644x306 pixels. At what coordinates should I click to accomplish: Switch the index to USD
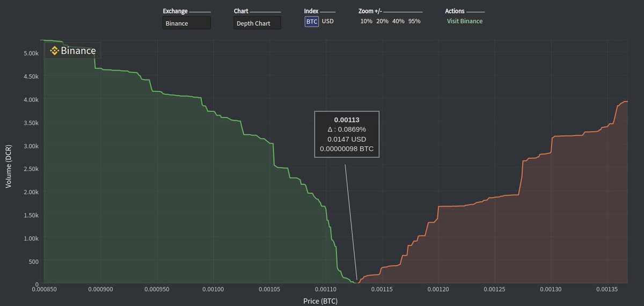[x=327, y=21]
